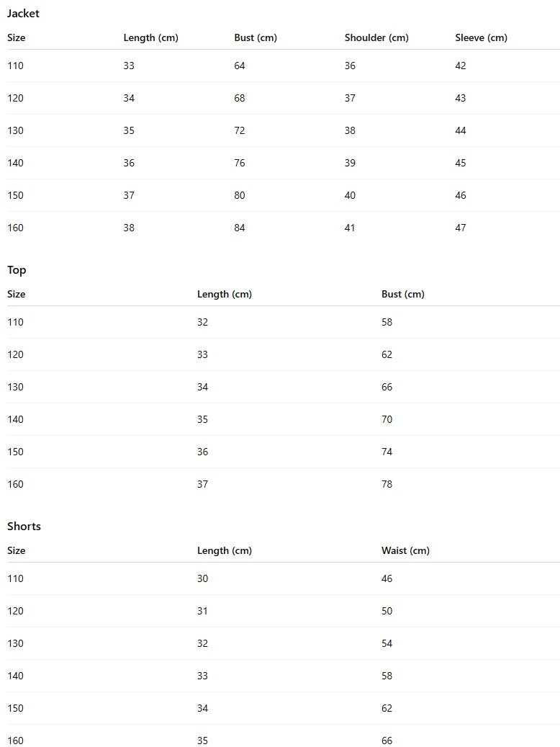The image size is (560, 747).
Task: Click size 130 in Shorts table
Action: pos(15,644)
